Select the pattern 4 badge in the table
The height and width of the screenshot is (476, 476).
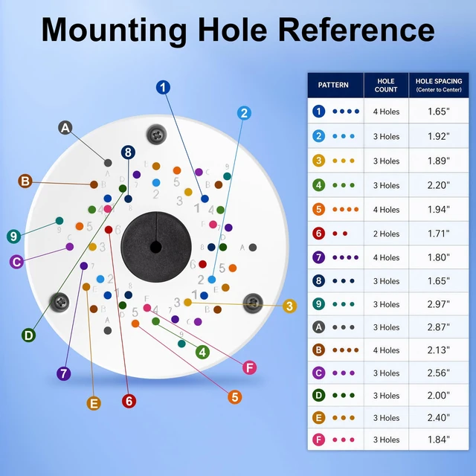[x=319, y=185]
